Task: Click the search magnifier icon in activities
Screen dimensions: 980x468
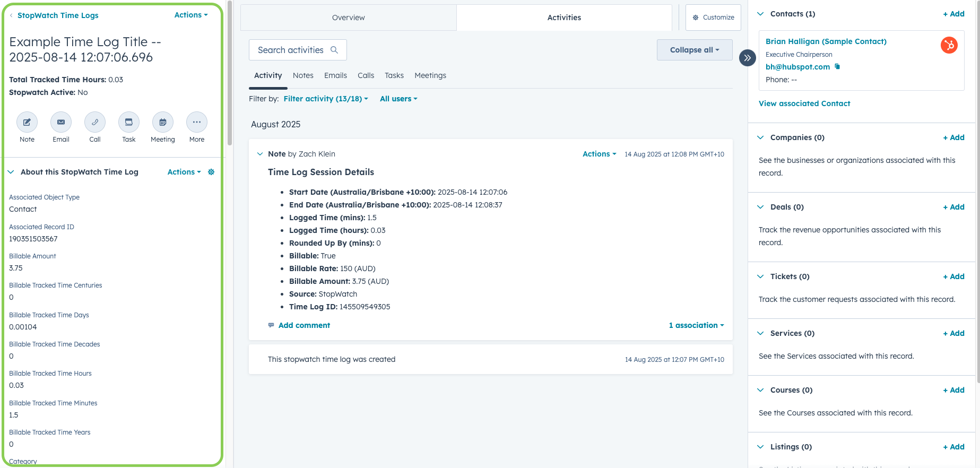Action: click(x=334, y=50)
